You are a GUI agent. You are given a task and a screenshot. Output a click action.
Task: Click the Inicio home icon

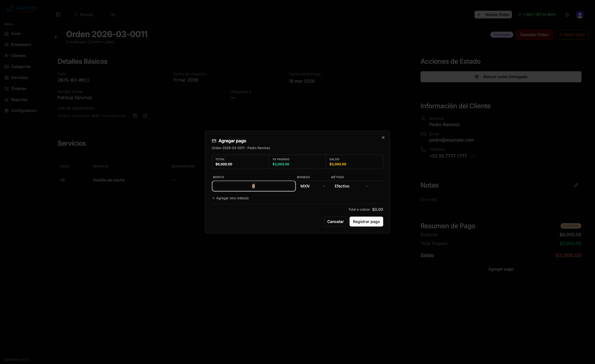click(x=6, y=34)
